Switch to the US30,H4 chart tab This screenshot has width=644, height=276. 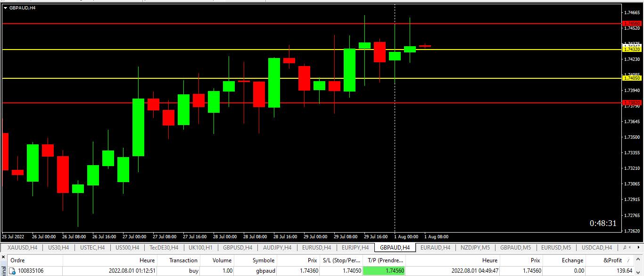[x=58, y=247]
